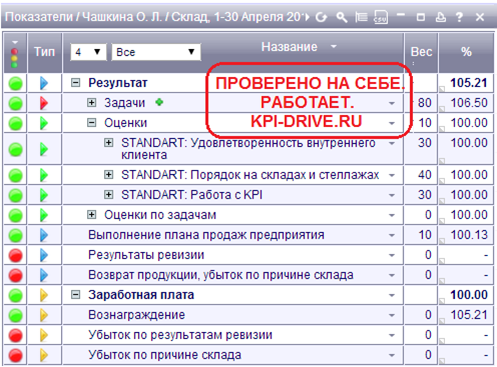497x367 pixels.
Task: Click red status circle for Возврат продукции row
Action: coord(15,275)
